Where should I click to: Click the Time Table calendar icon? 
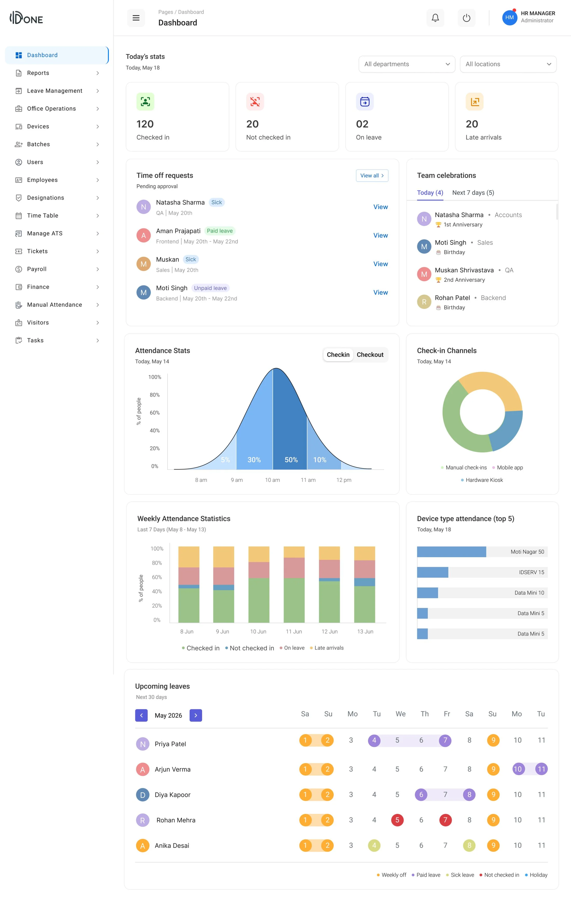(x=18, y=216)
